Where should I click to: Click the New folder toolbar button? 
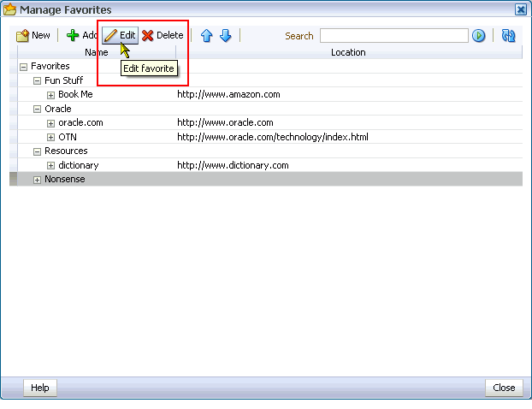[33, 35]
